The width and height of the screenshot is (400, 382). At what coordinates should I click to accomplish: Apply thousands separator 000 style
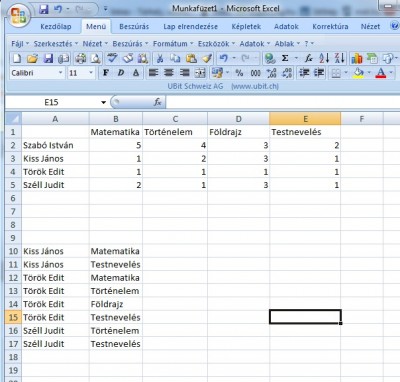[x=256, y=73]
